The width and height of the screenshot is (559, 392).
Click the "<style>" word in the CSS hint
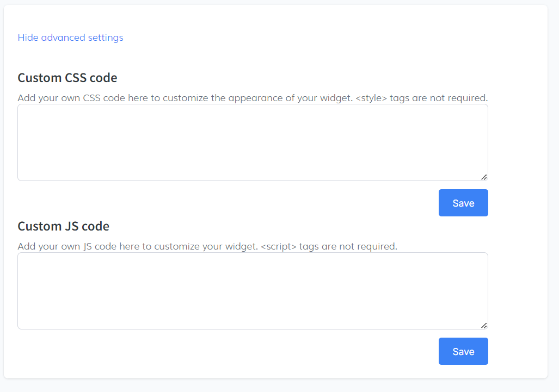tap(371, 98)
